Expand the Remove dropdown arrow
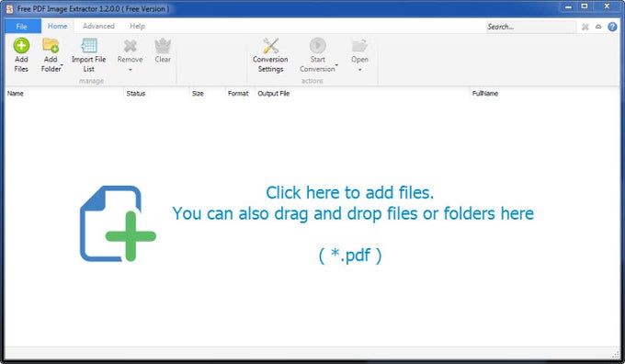The height and width of the screenshot is (364, 625). point(130,70)
